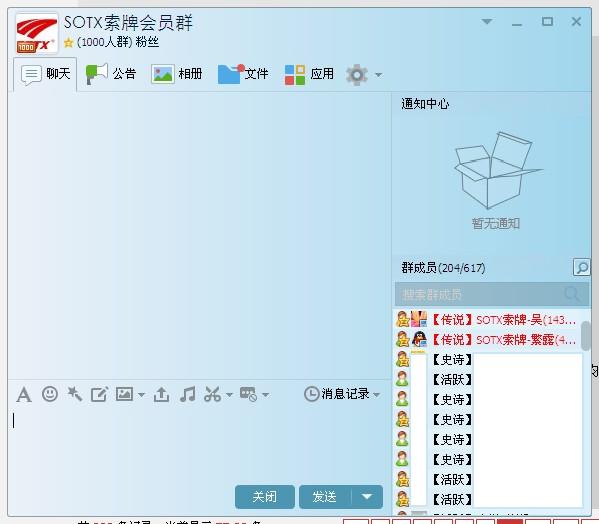Click the SOTX group avatar logo

click(x=37, y=33)
